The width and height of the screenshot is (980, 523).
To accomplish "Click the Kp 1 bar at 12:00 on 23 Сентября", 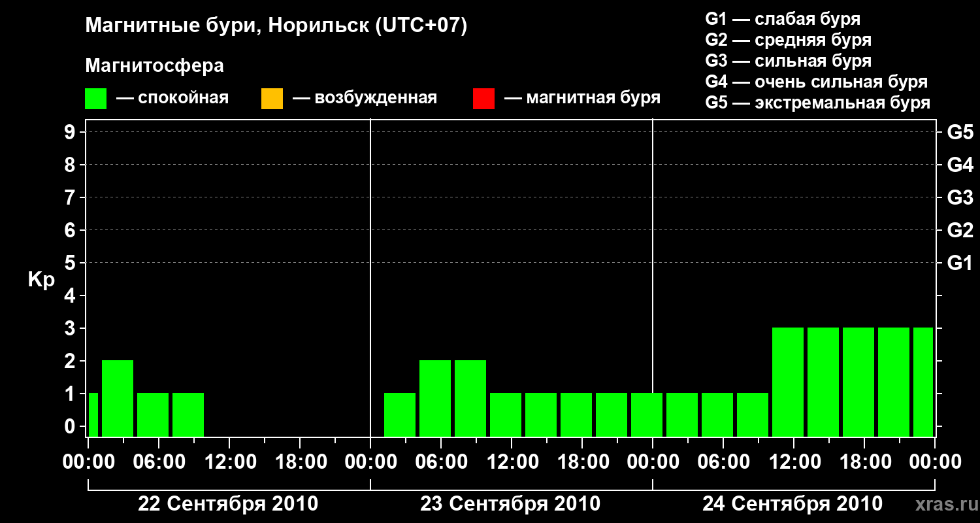I will (x=506, y=415).
